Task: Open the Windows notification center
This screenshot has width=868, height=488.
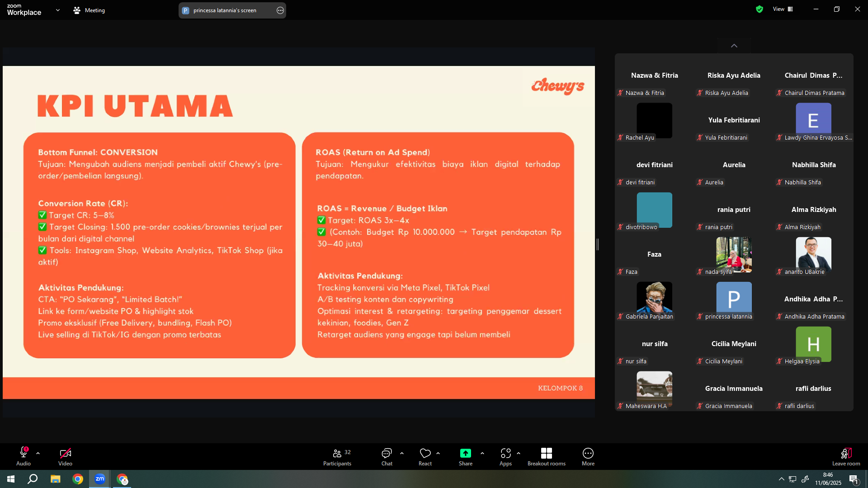Action: pos(854,479)
